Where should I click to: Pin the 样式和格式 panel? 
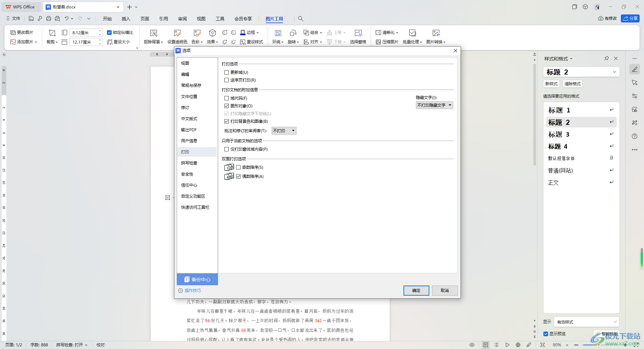(606, 58)
